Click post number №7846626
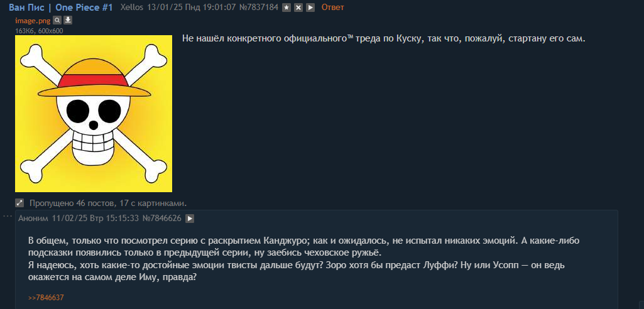644x309 pixels. [x=162, y=219]
